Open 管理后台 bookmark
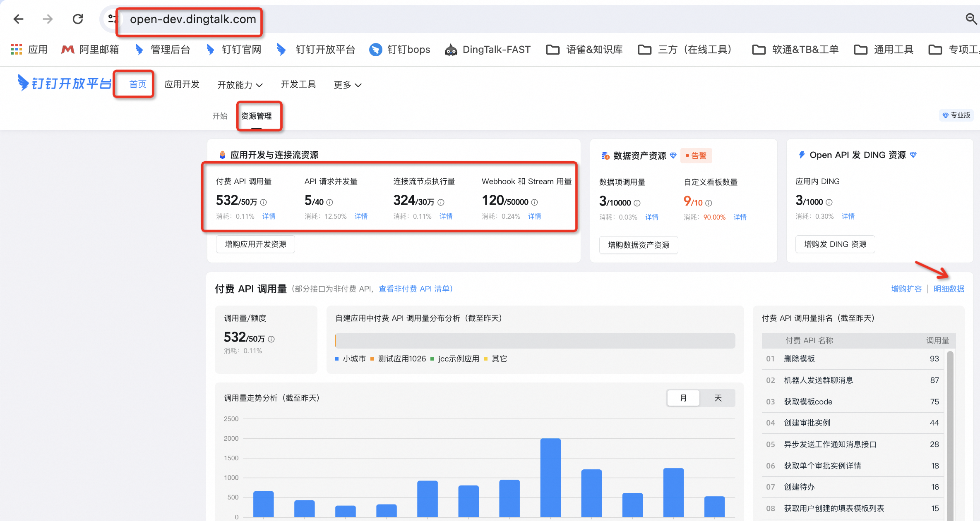Screen dimensions: 980x521 click(162, 50)
